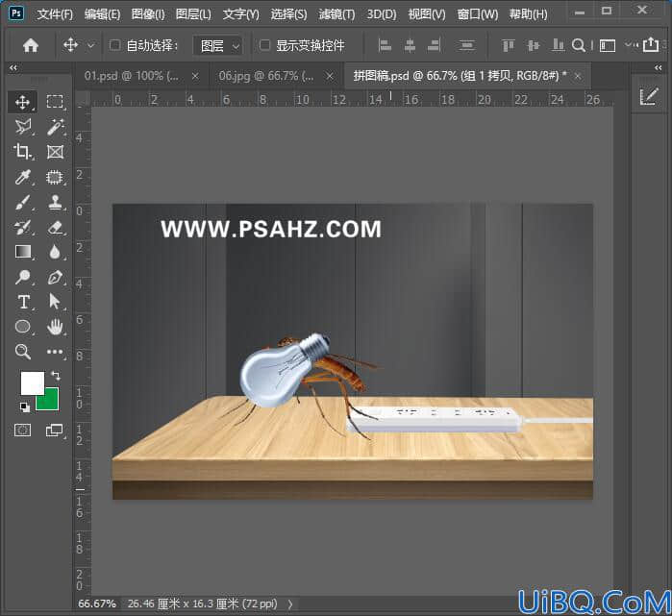The width and height of the screenshot is (672, 616).
Task: Click the white foreground color swatch
Action: pos(32,383)
